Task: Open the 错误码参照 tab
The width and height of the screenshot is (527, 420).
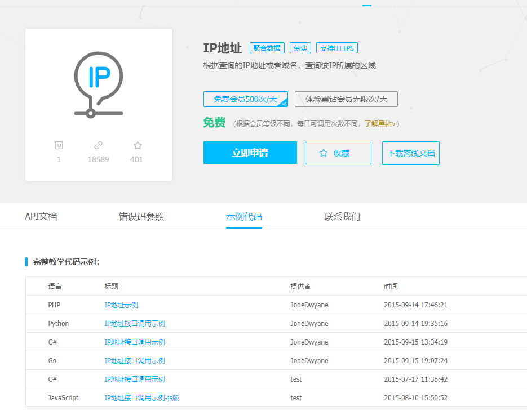Action: click(x=141, y=217)
